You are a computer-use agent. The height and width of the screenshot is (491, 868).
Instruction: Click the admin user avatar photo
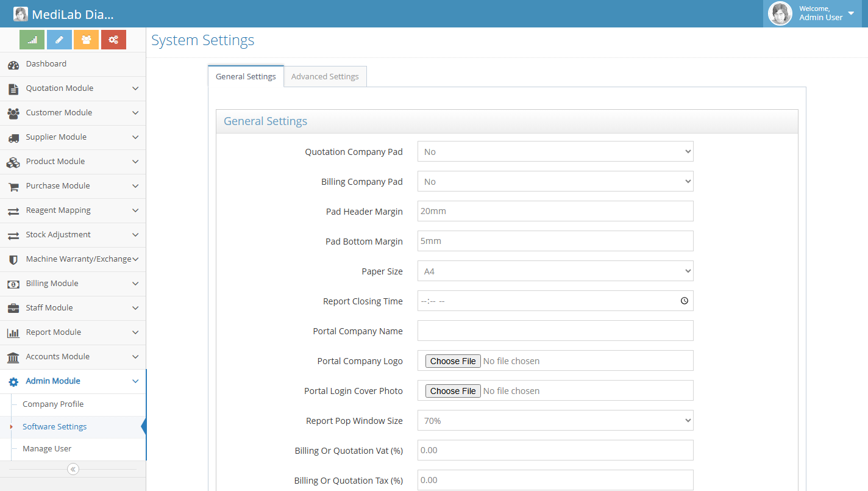(780, 13)
